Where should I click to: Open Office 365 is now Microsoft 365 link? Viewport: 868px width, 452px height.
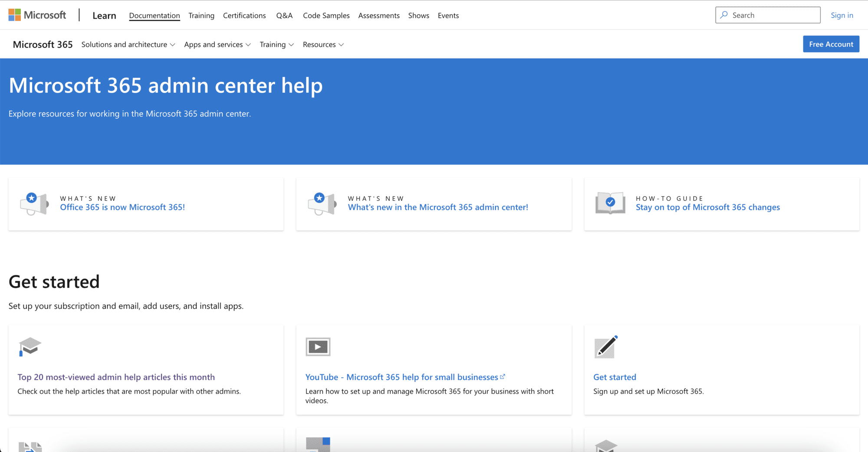point(122,207)
